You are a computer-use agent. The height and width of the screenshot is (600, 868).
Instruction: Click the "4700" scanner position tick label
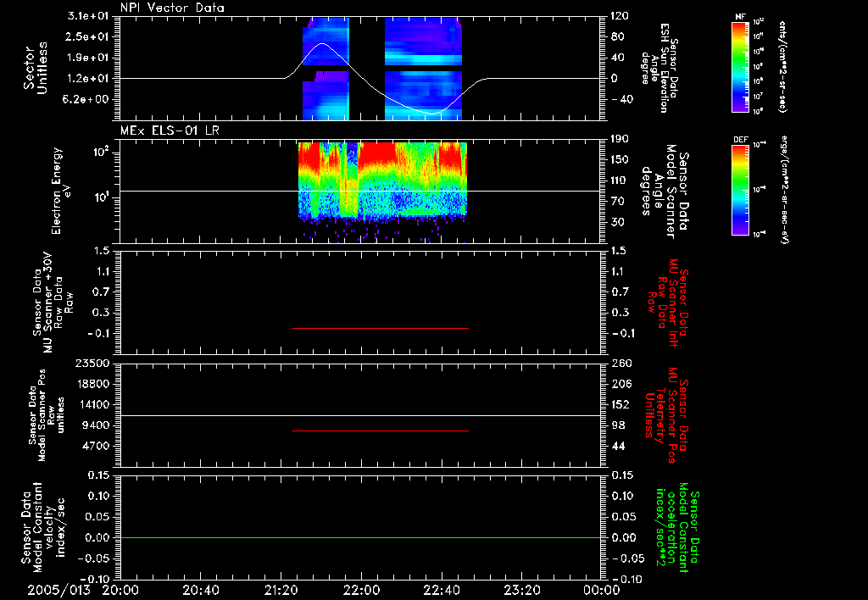tap(97, 446)
